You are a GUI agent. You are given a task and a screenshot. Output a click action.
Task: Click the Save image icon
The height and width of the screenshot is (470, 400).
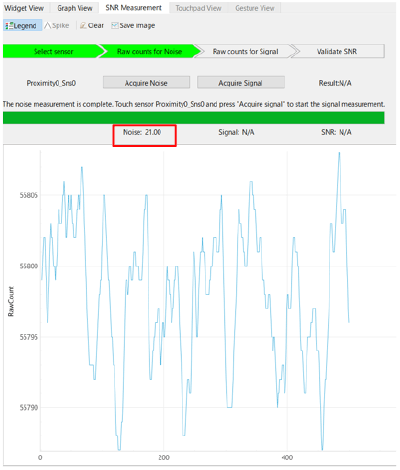115,25
